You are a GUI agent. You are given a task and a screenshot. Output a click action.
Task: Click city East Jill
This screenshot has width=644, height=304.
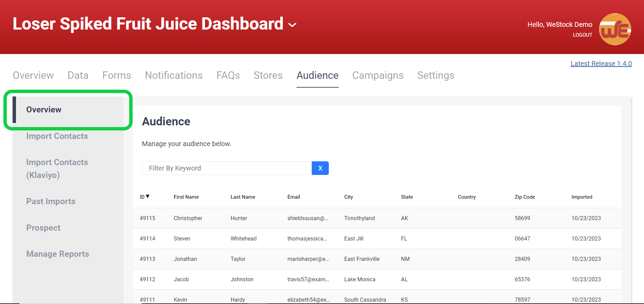[x=354, y=238]
